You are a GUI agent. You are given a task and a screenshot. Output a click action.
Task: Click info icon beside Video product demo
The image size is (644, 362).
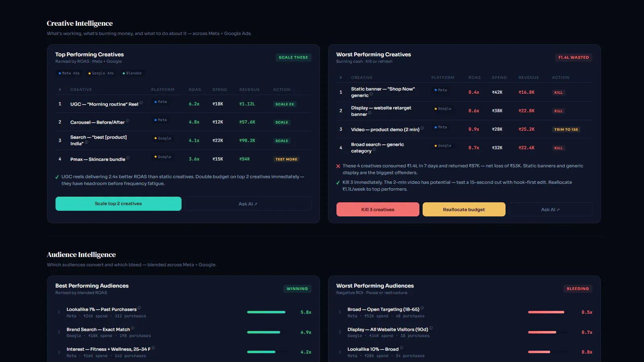[x=422, y=128]
